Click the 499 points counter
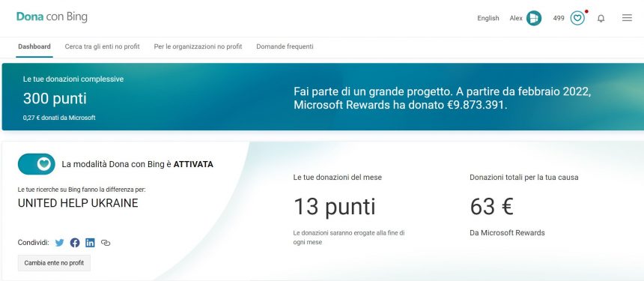Image resolution: width=644 pixels, height=281 pixels. click(x=559, y=18)
